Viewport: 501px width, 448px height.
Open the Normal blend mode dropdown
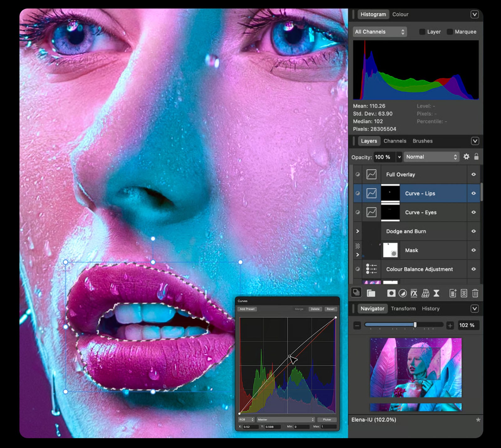click(x=431, y=157)
